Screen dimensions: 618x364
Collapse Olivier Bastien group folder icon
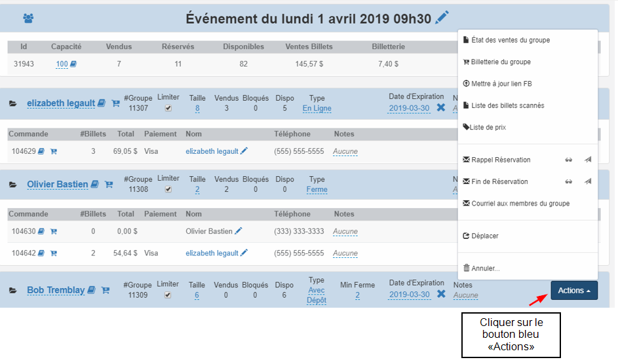click(x=13, y=185)
